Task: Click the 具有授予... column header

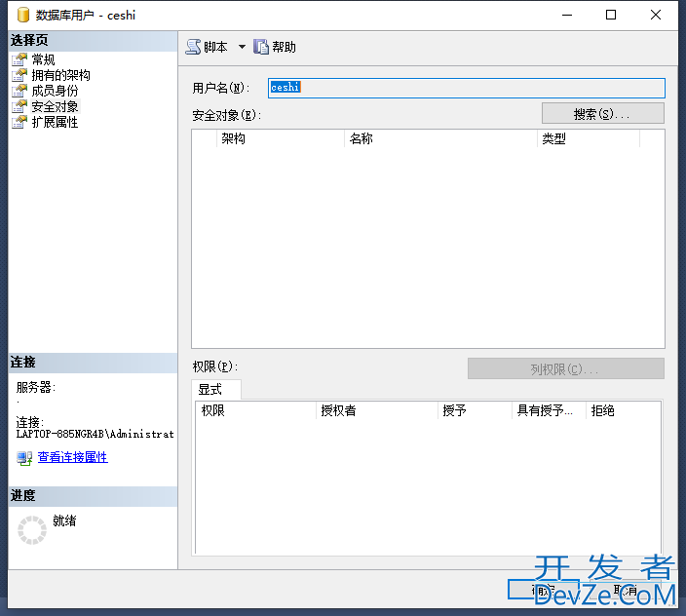Action: tap(549, 410)
